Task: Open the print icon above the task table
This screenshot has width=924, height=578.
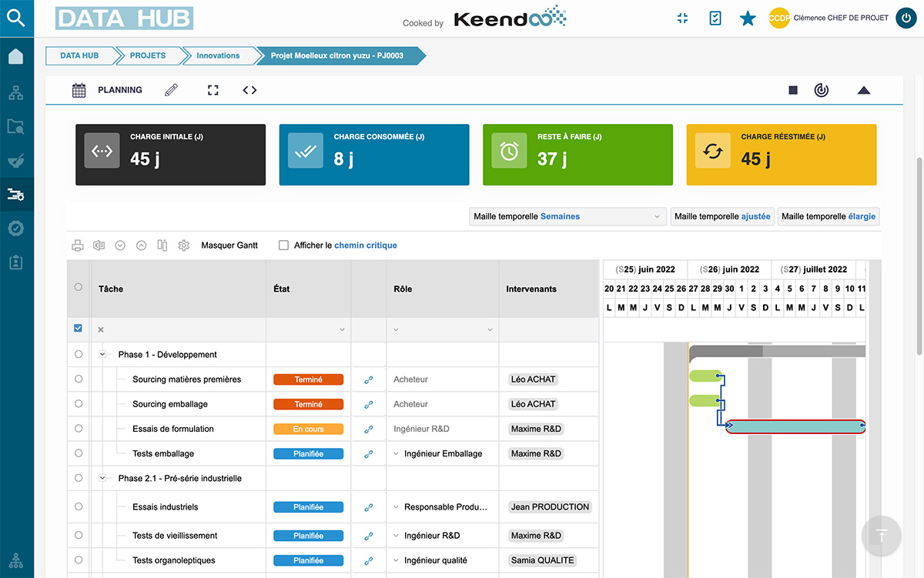Action: 77,245
